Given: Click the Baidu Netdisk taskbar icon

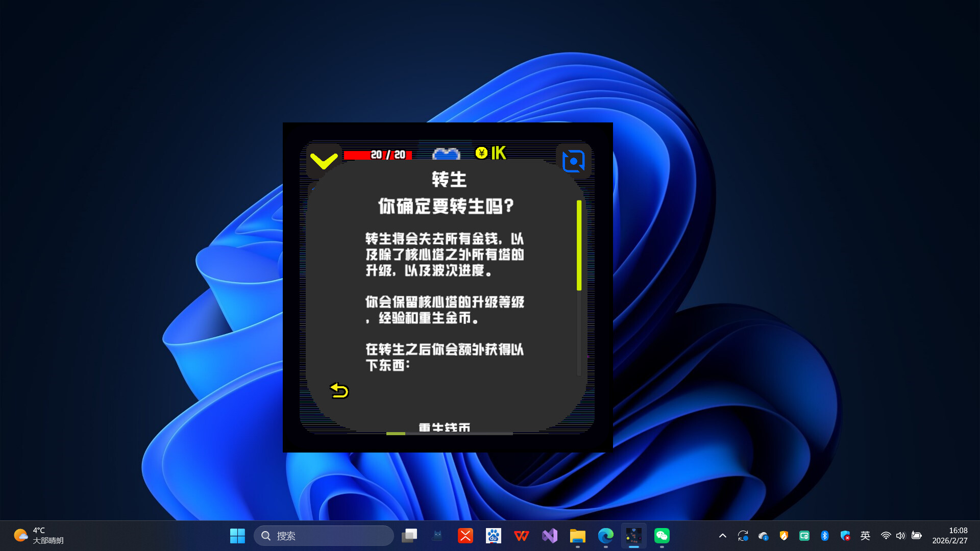Looking at the screenshot, I should [493, 536].
